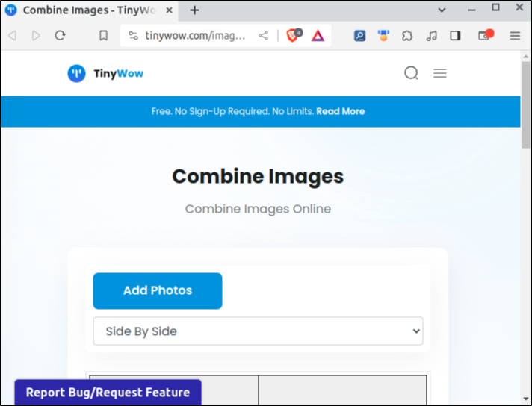Click the Combine Images heading
The height and width of the screenshot is (406, 532).
(258, 177)
